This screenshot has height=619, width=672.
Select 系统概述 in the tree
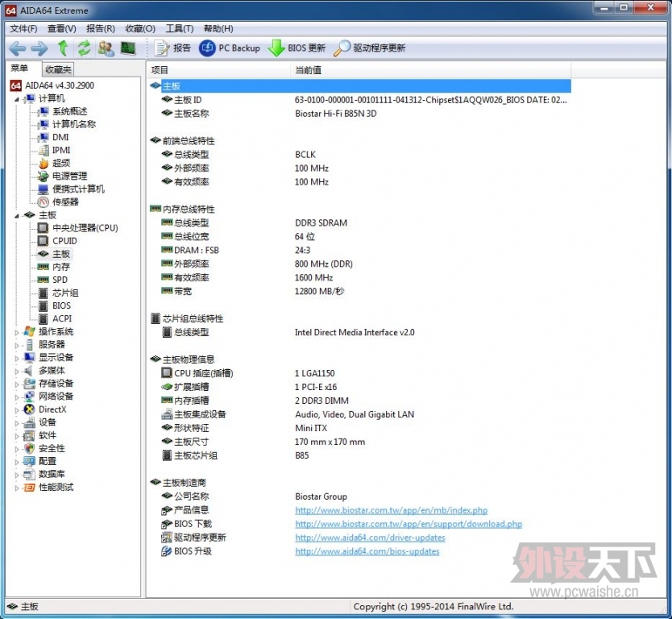(70, 111)
